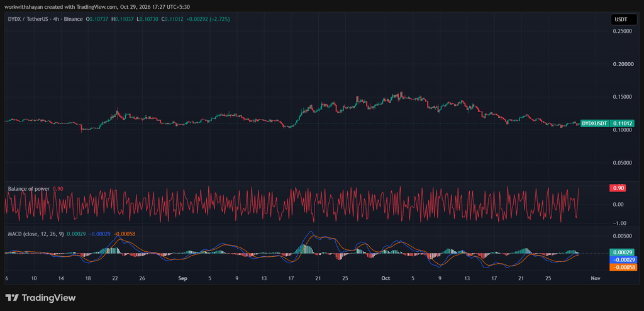Click the blue −0.00029 MACD line tag
Viewport: 644px width, 311px height.
click(622, 260)
